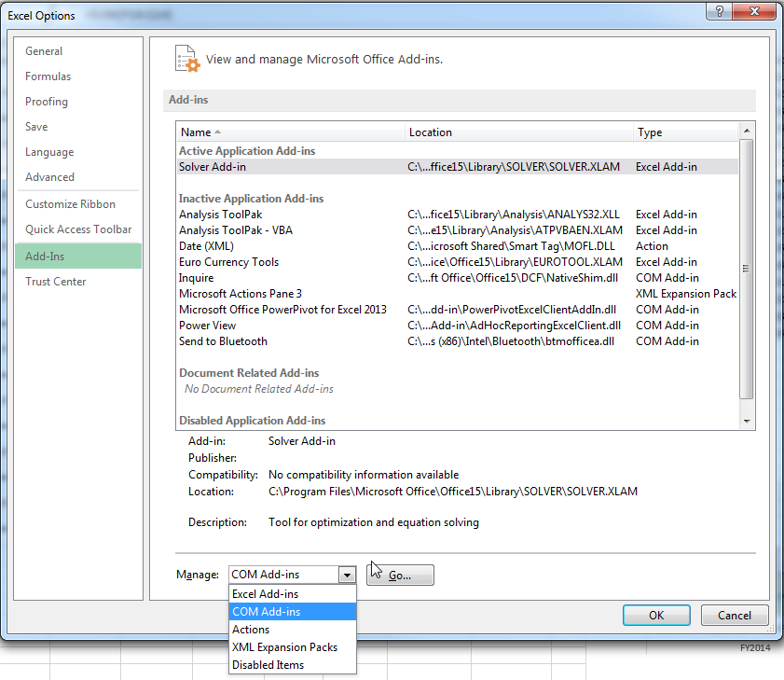Open the General options category

(78, 51)
